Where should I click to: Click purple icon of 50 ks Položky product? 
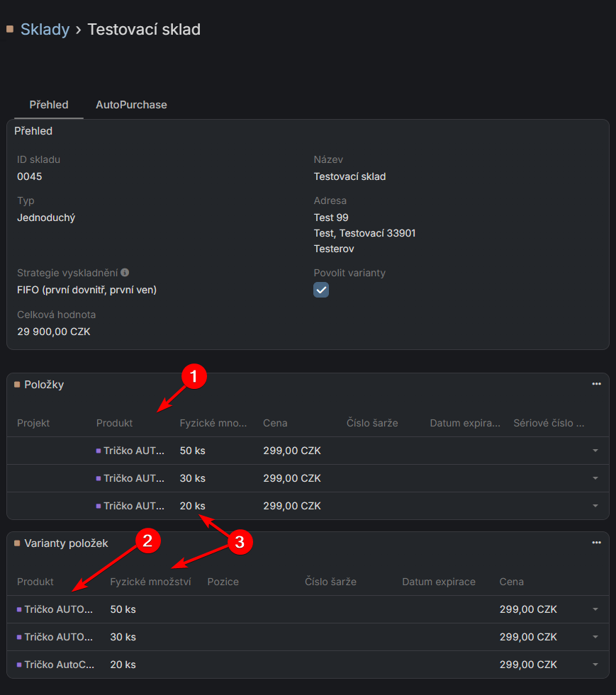(x=99, y=451)
